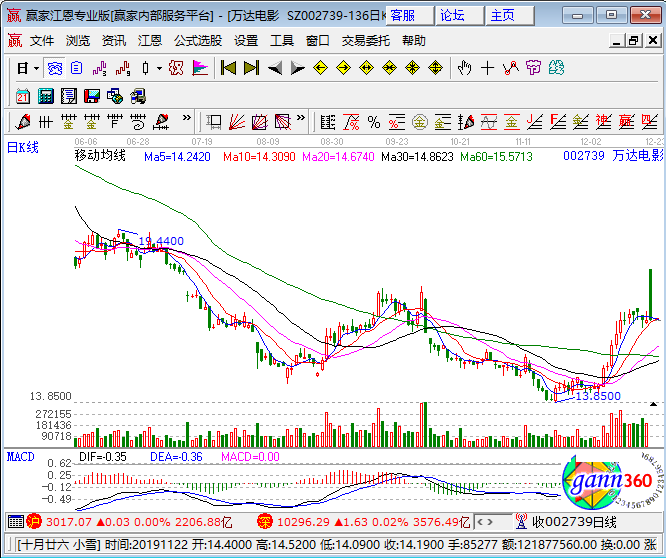
Task: Select the red pencil drawing tool
Action: click(x=23, y=122)
